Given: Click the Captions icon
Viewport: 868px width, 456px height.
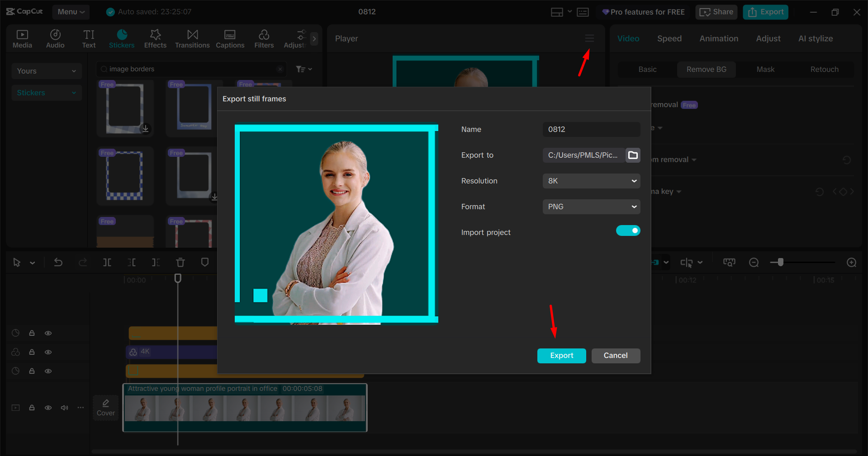Looking at the screenshot, I should (230, 38).
